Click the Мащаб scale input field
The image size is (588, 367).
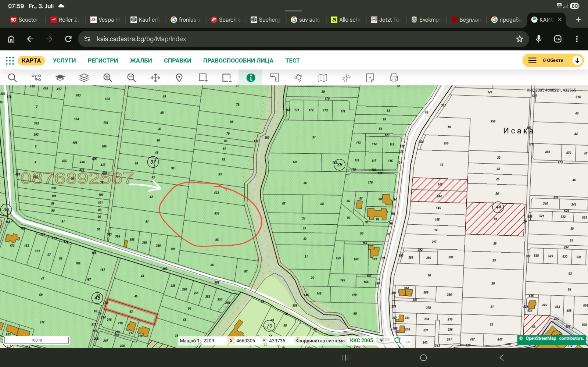[x=214, y=341]
